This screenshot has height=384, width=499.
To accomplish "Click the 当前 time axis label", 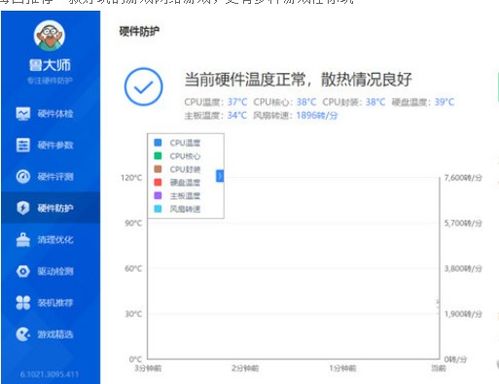I will (x=438, y=368).
